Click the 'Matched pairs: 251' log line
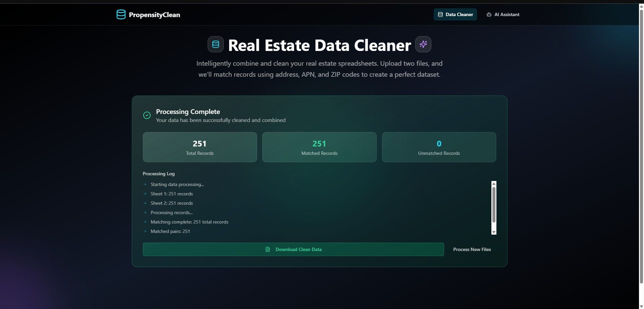The height and width of the screenshot is (309, 644). click(170, 231)
